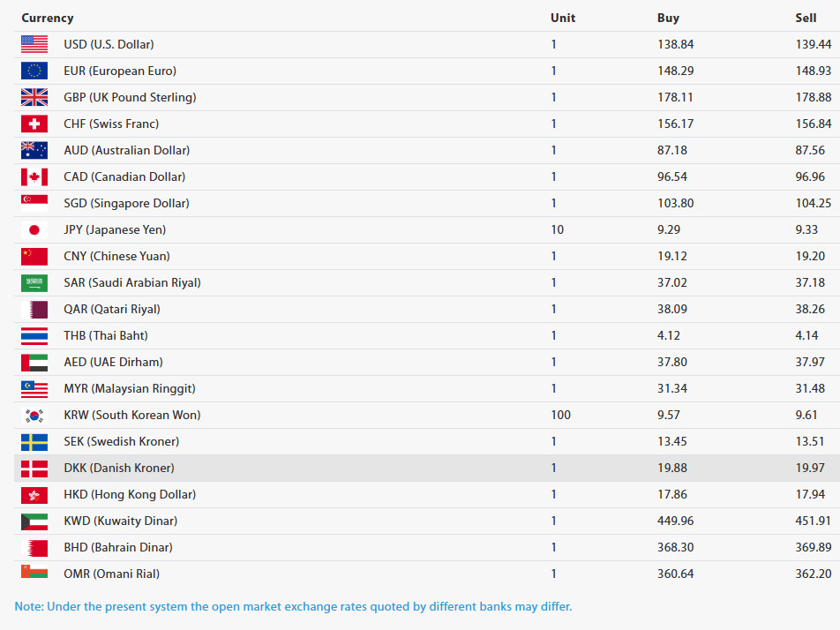840x630 pixels.
Task: Click the Japanese flag icon
Action: point(34,229)
